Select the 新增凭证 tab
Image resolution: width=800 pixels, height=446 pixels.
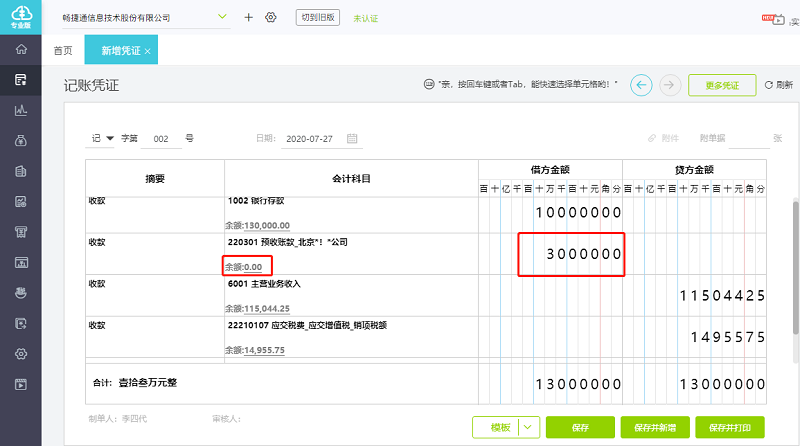(121, 50)
